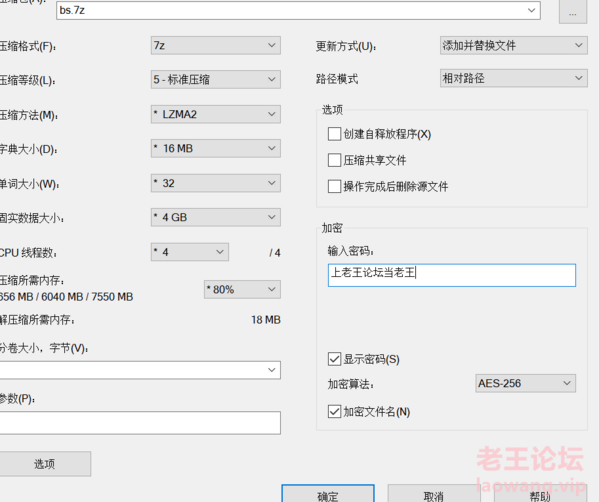Expand 压缩等级 5-标准压缩 dropdown
Screen dimensions: 599x502
215,79
